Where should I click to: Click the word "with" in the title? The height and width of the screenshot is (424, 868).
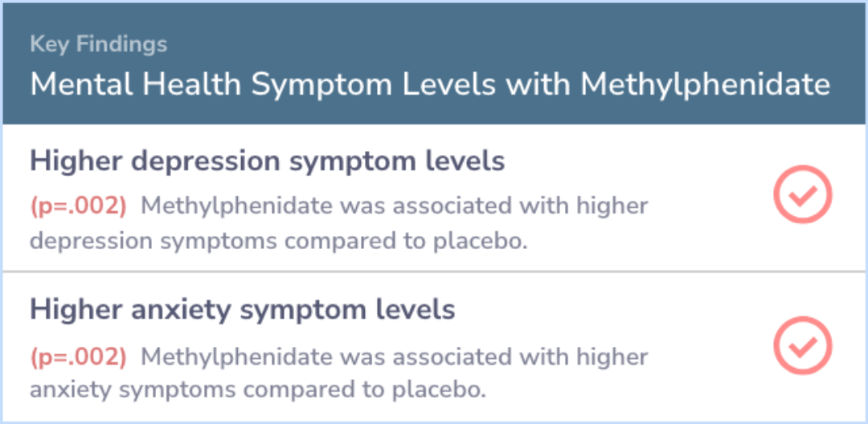click(538, 84)
